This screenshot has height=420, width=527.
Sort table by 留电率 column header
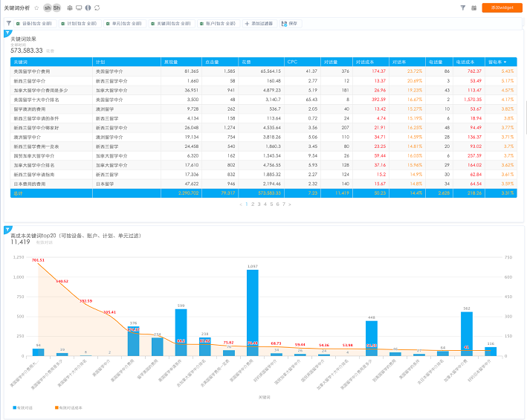[497, 62]
